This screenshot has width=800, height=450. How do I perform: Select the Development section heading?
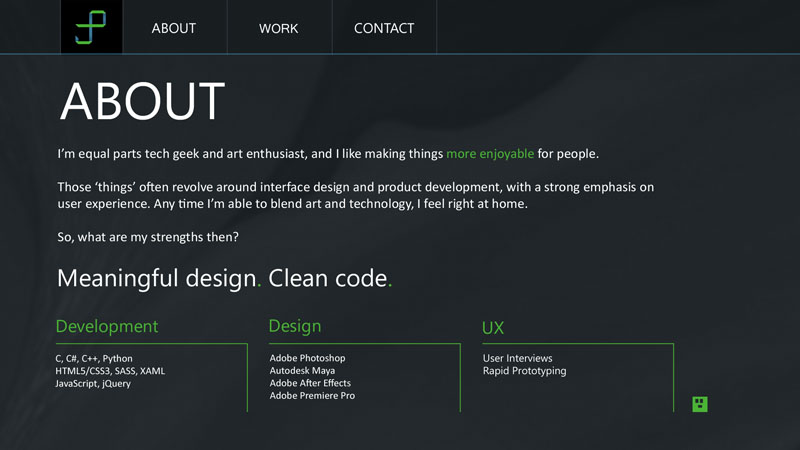pyautogui.click(x=107, y=326)
